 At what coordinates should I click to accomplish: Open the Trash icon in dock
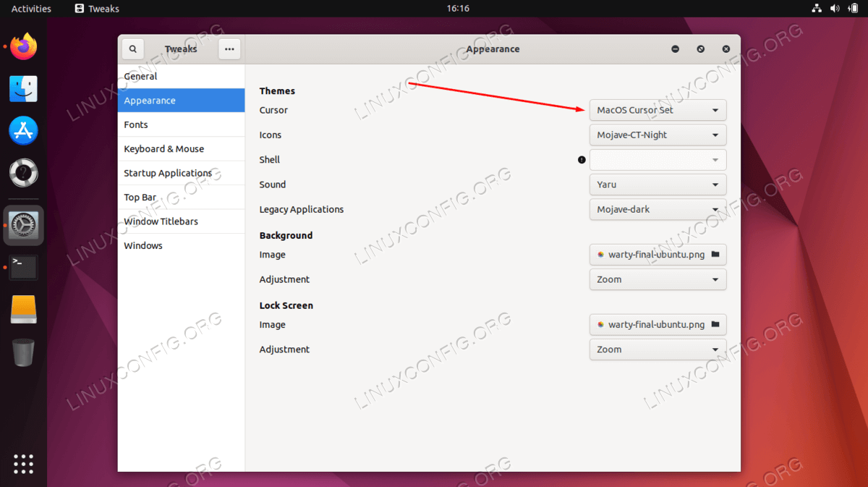tap(24, 352)
